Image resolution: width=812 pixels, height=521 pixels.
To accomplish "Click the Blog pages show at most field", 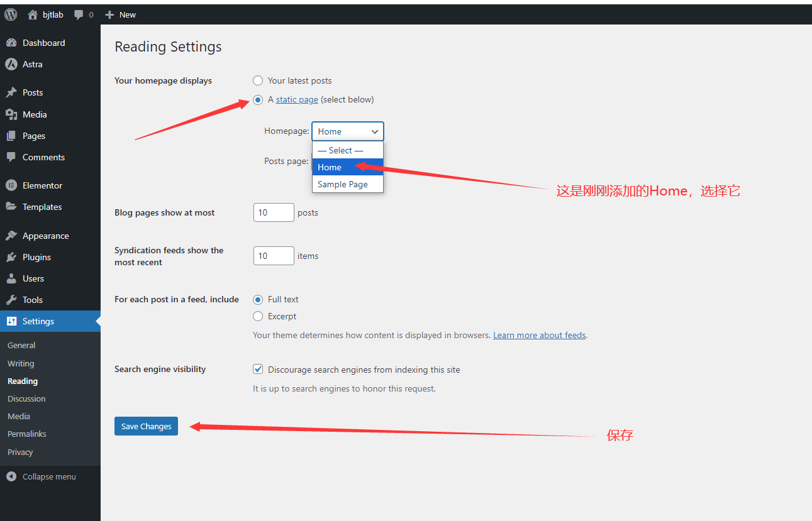I will (274, 212).
